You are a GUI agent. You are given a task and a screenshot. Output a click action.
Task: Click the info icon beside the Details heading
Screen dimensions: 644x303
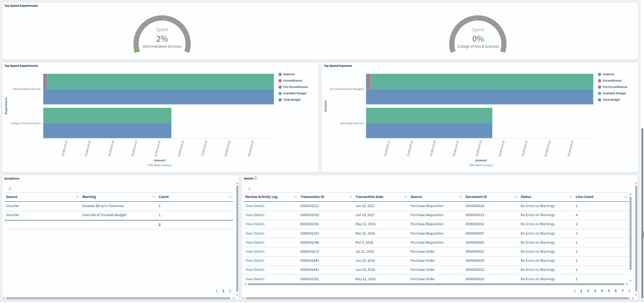tap(256, 178)
